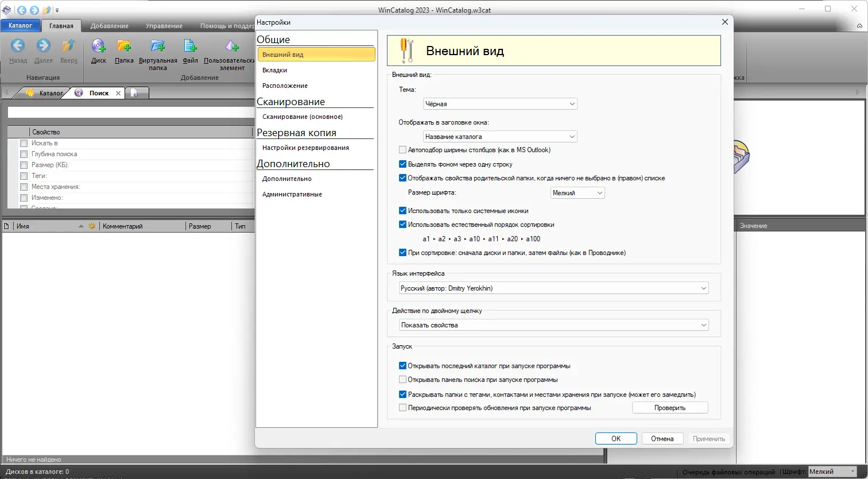Viewport: 868px width, 479px height.
Task: Confirm settings with the OK button
Action: pos(616,439)
